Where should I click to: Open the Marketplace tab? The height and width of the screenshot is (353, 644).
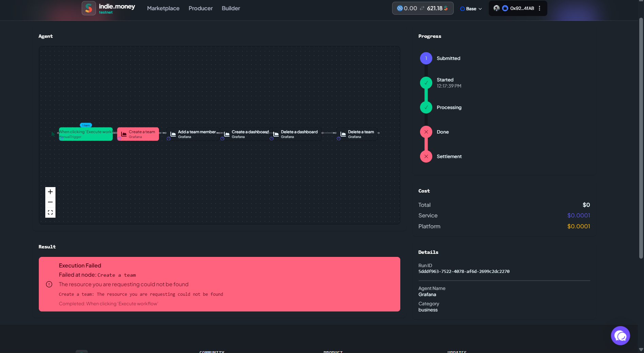click(163, 8)
